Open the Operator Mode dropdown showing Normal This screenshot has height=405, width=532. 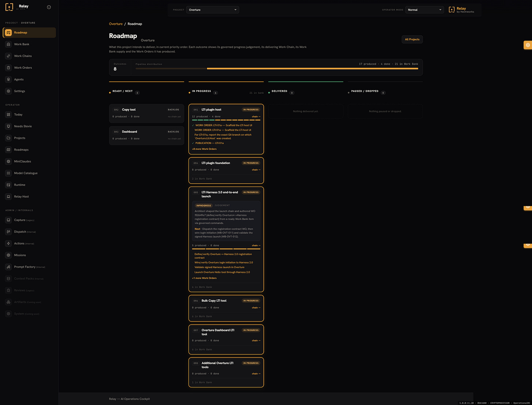click(425, 10)
